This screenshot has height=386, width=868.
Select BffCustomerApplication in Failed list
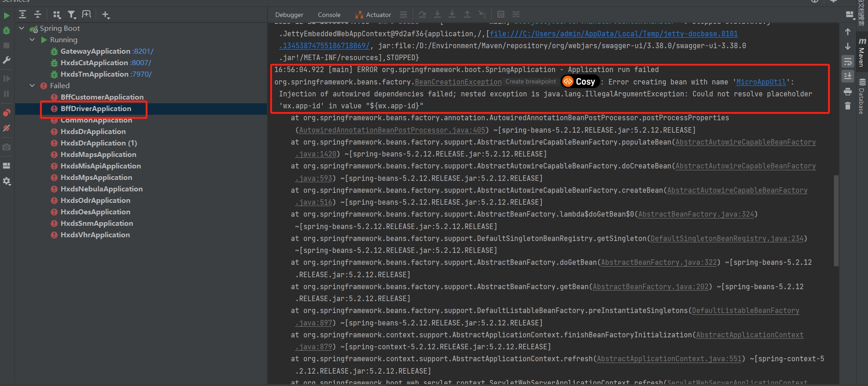click(x=102, y=97)
